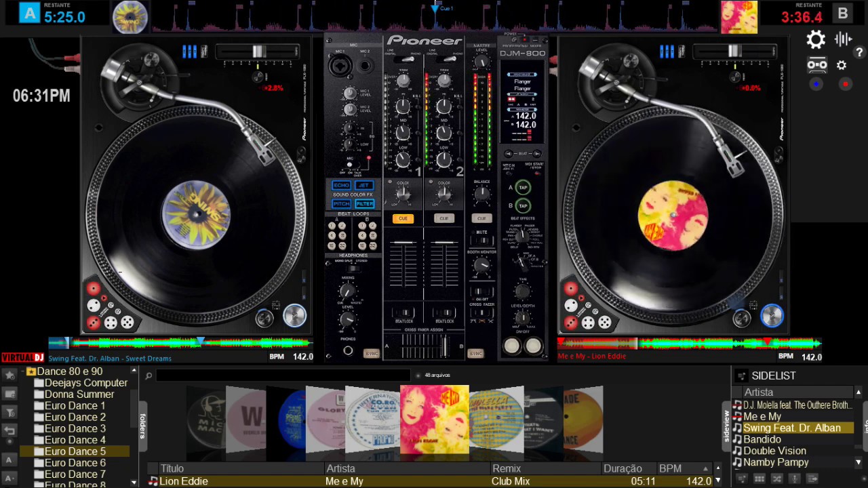This screenshot has height=488, width=868.
Task: Click the add virtual folder sidebar icon
Action: coord(9,394)
